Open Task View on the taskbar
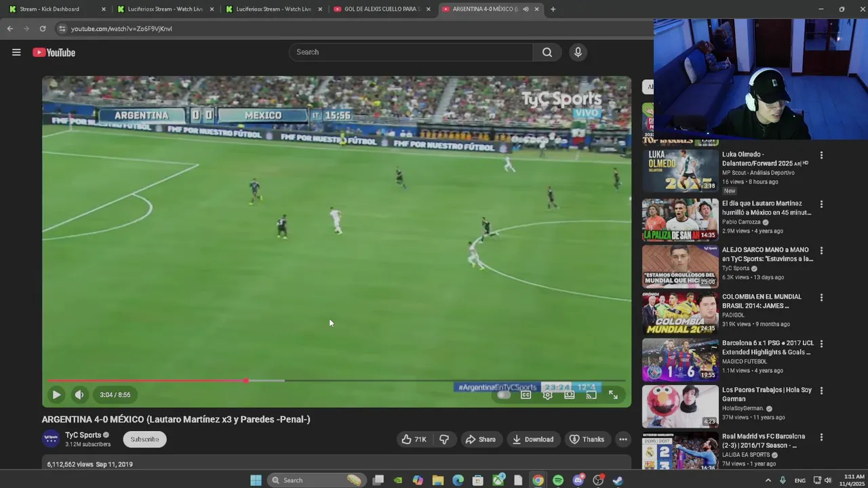 click(378, 480)
